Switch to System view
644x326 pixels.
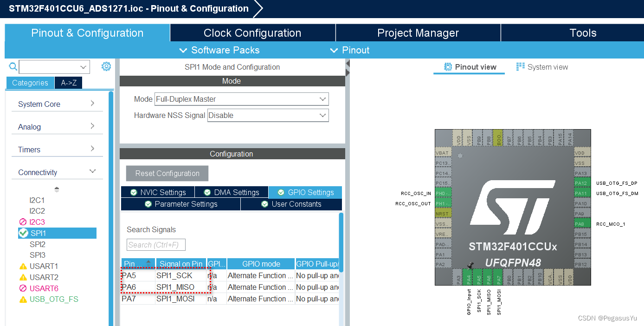(x=542, y=67)
